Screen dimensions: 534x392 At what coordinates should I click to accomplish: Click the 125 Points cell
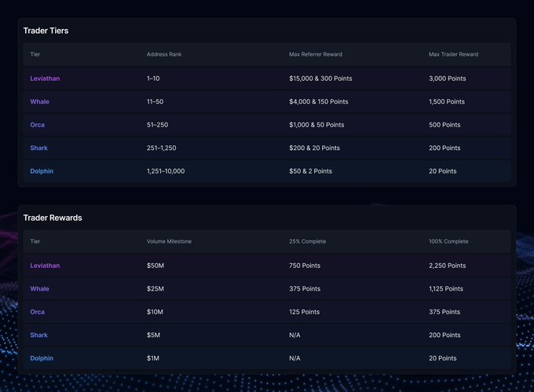click(x=304, y=312)
